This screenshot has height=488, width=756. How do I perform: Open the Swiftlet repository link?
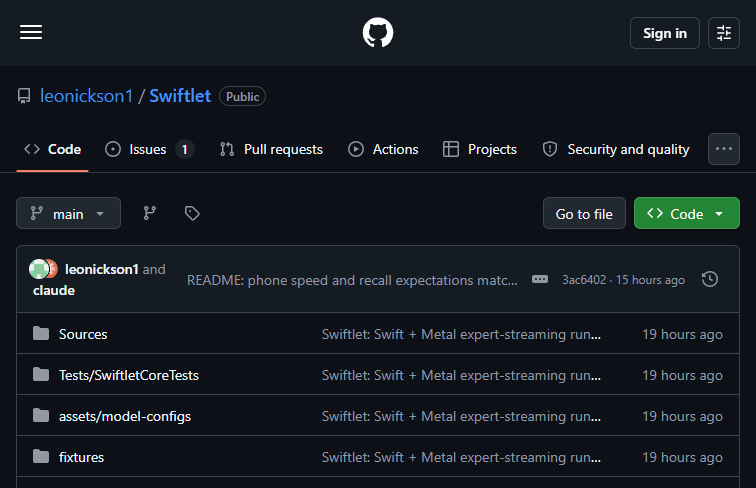coord(180,96)
